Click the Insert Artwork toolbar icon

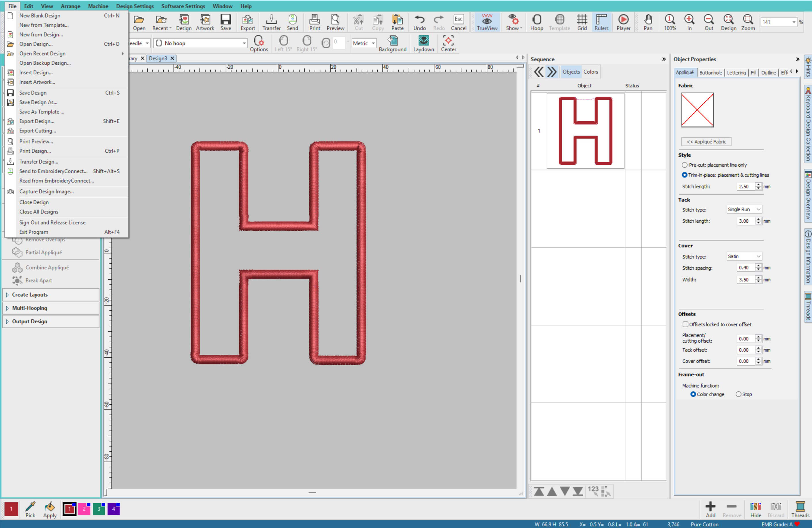(x=205, y=22)
